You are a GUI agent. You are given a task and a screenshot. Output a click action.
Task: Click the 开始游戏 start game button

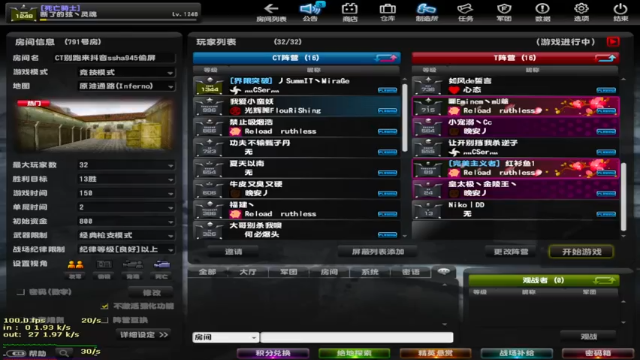[581, 252]
